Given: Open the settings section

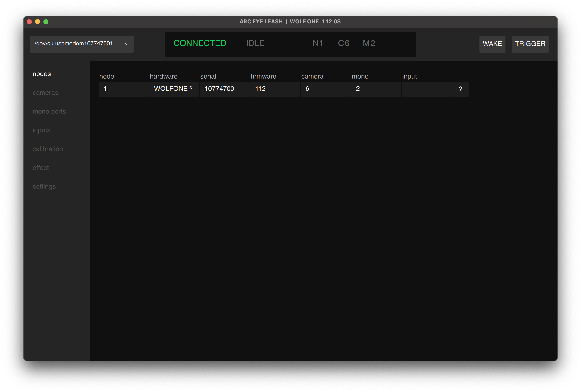Looking at the screenshot, I should (44, 186).
